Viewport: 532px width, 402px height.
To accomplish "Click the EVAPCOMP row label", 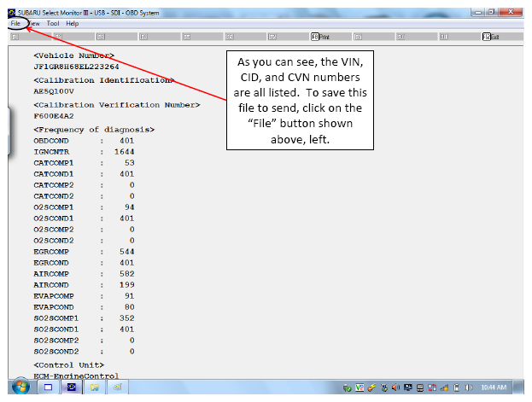I will (53, 296).
